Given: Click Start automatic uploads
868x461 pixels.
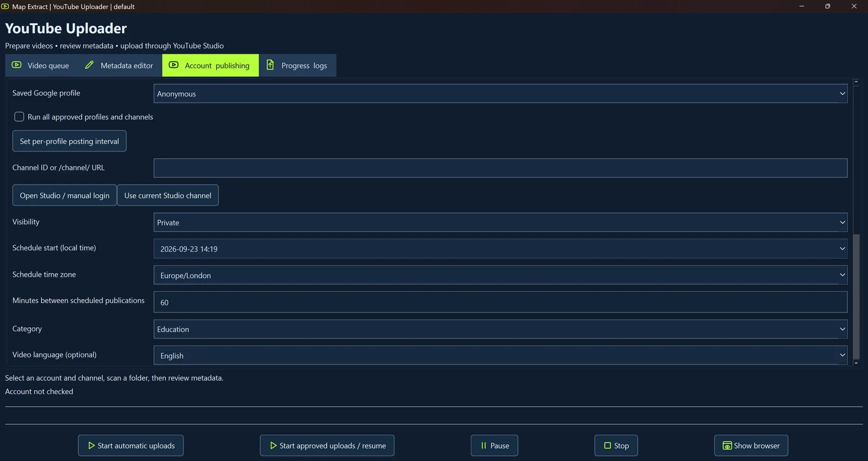Looking at the screenshot, I should point(131,445).
